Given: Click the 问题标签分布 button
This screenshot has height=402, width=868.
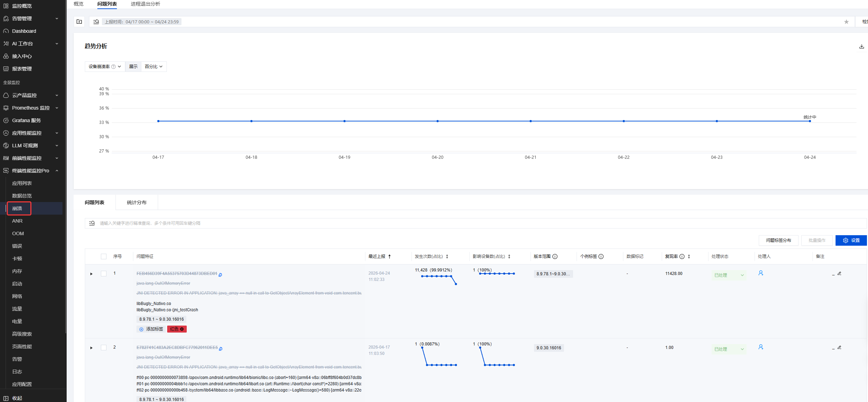Looking at the screenshot, I should (x=778, y=240).
